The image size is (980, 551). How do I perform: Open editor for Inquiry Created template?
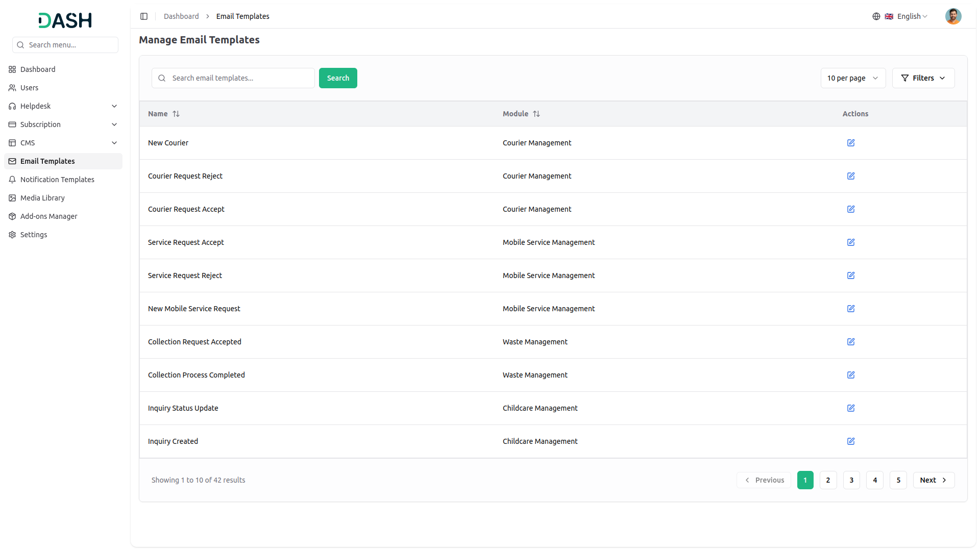coord(851,441)
